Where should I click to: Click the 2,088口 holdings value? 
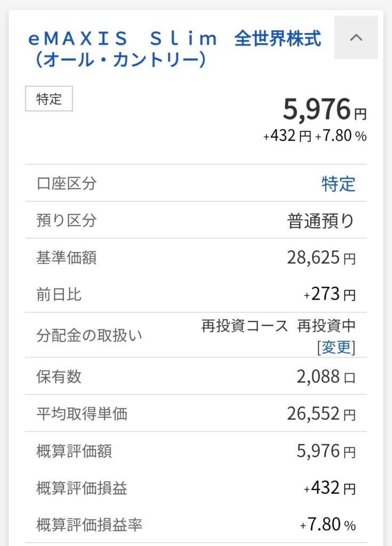pyautogui.click(x=326, y=377)
